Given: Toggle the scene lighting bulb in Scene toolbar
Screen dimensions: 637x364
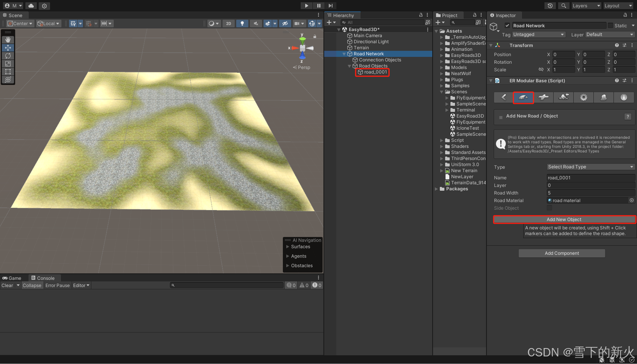Looking at the screenshot, I should 242,23.
